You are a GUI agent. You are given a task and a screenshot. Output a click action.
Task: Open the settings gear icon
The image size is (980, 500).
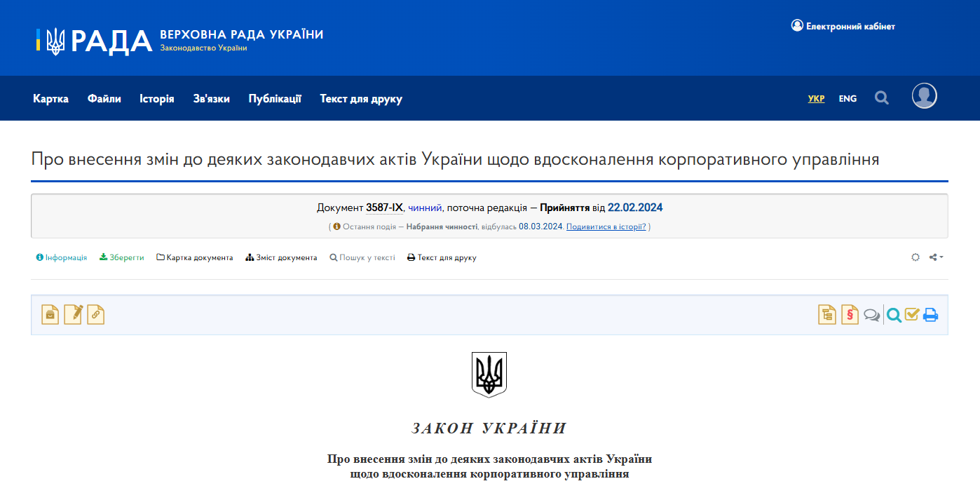pyautogui.click(x=916, y=257)
